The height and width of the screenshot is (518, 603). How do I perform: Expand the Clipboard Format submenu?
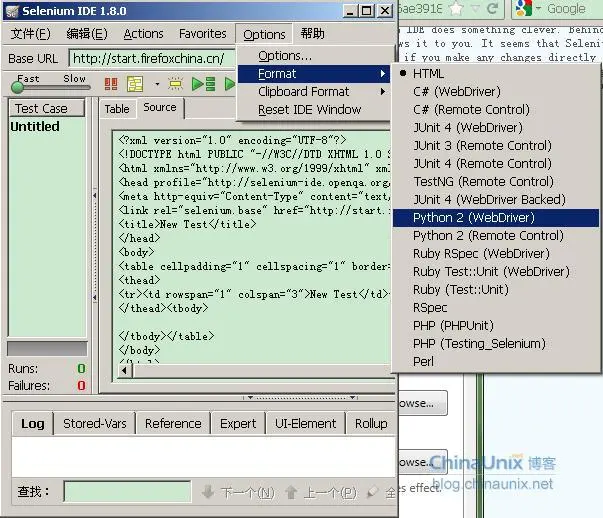point(314,92)
